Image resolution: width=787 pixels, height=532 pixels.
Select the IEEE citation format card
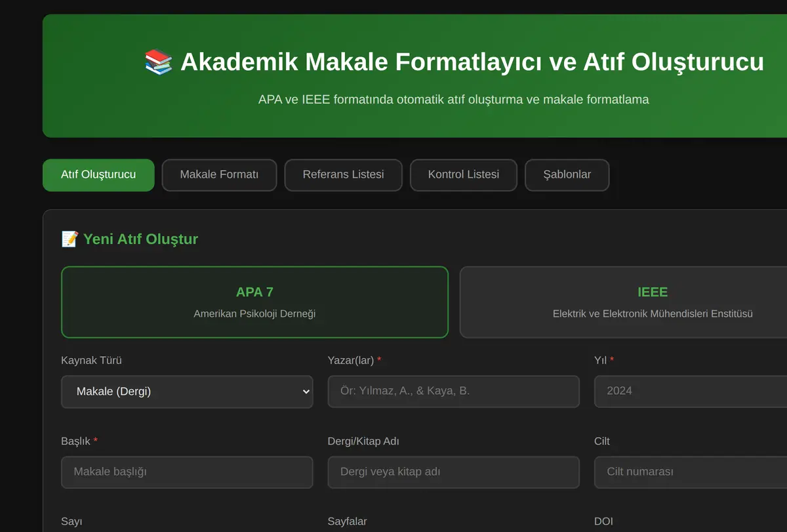(623, 302)
